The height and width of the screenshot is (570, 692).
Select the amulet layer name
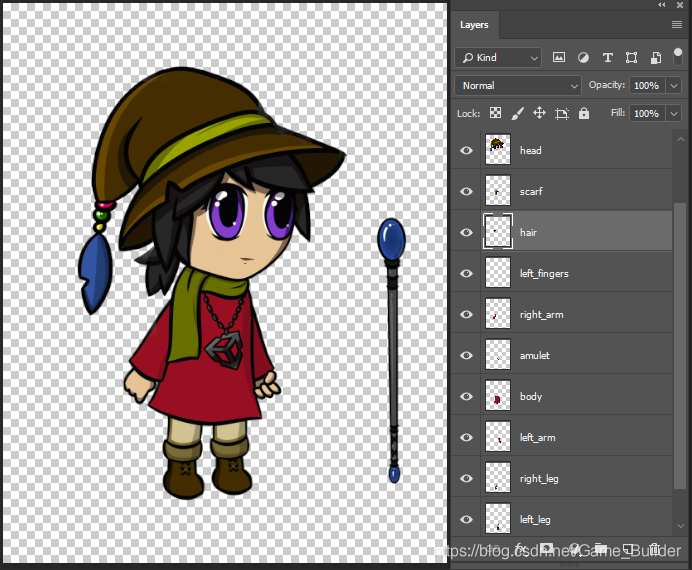click(534, 356)
